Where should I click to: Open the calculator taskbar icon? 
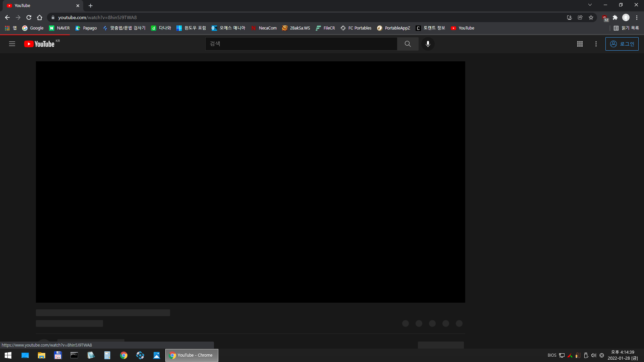click(x=107, y=355)
